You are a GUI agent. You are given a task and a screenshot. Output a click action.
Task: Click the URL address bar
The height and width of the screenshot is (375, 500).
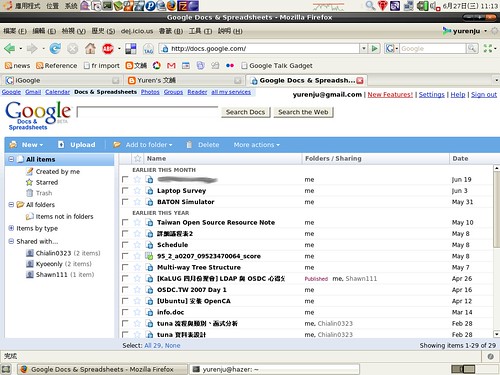(260, 49)
